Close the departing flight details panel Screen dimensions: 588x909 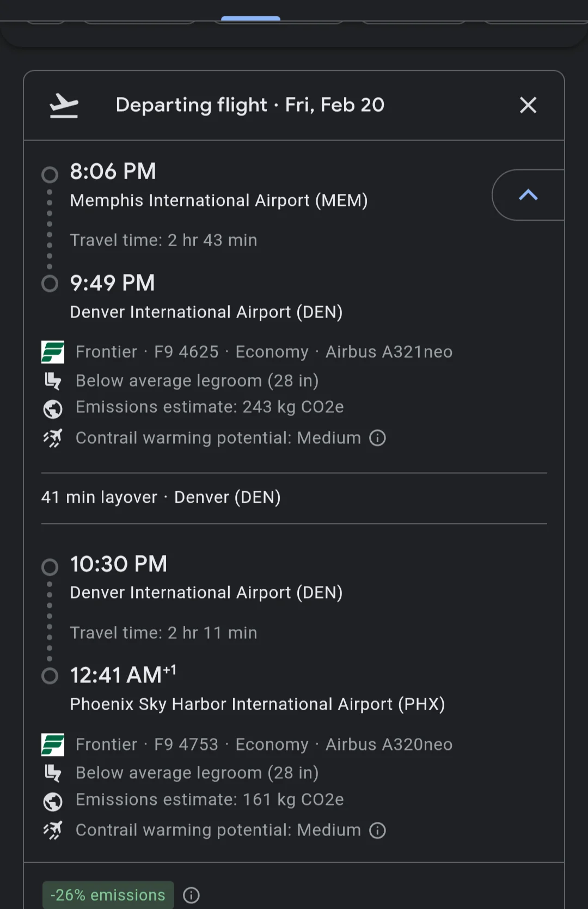click(528, 105)
